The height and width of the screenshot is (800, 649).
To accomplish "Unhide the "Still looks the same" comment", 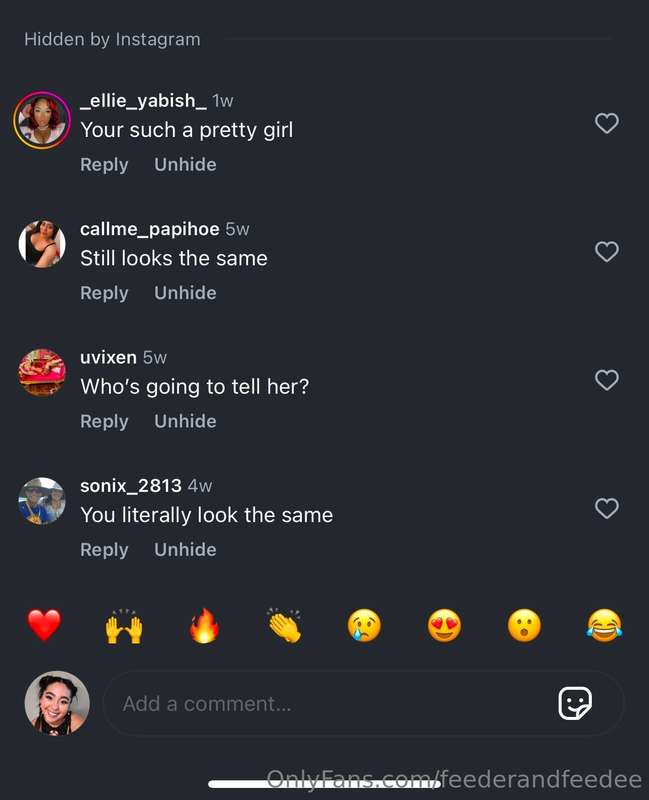I will pyautogui.click(x=185, y=293).
